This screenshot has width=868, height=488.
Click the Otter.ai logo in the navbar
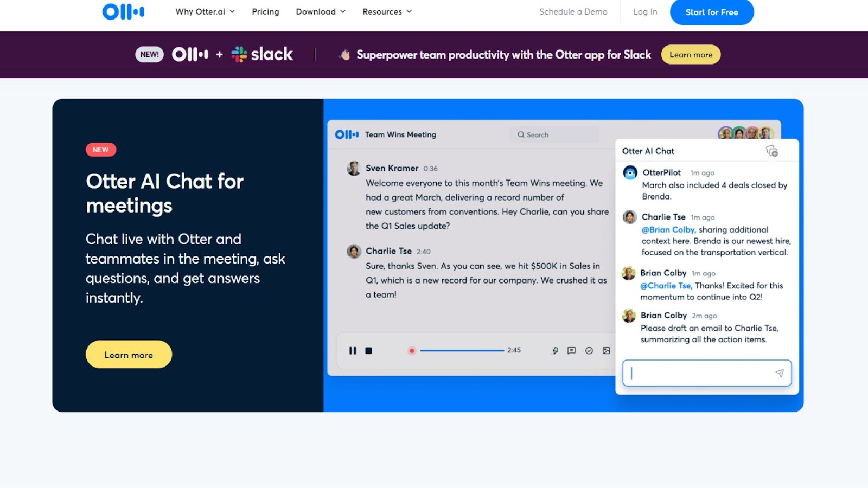coord(123,11)
